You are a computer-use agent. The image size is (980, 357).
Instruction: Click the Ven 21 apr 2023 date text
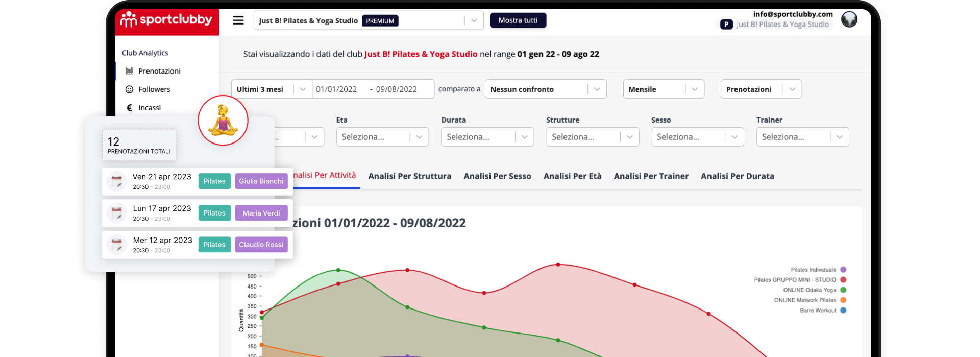click(162, 177)
